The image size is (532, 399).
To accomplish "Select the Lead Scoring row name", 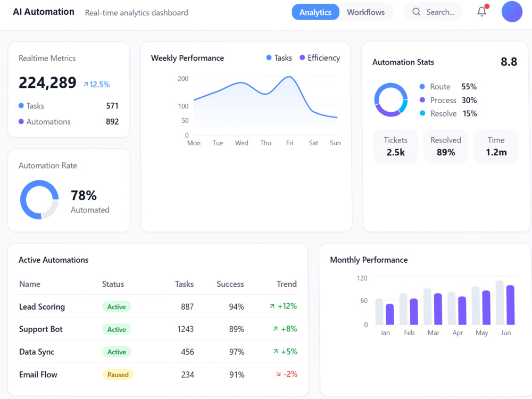I will point(41,307).
